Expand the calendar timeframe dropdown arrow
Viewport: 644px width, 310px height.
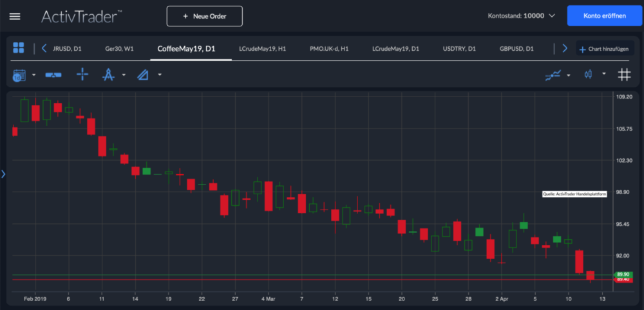pos(34,75)
